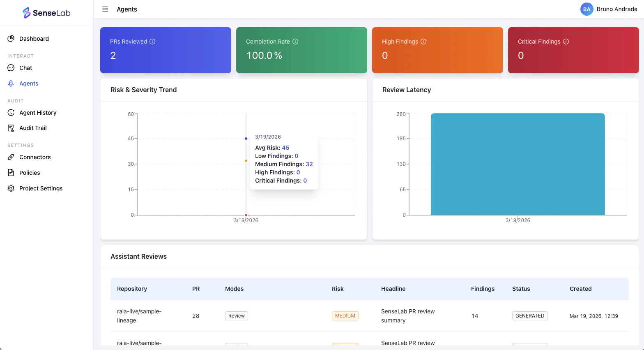The height and width of the screenshot is (350, 644).
Task: Click info icon beside PRs Reviewed
Action: pos(152,42)
